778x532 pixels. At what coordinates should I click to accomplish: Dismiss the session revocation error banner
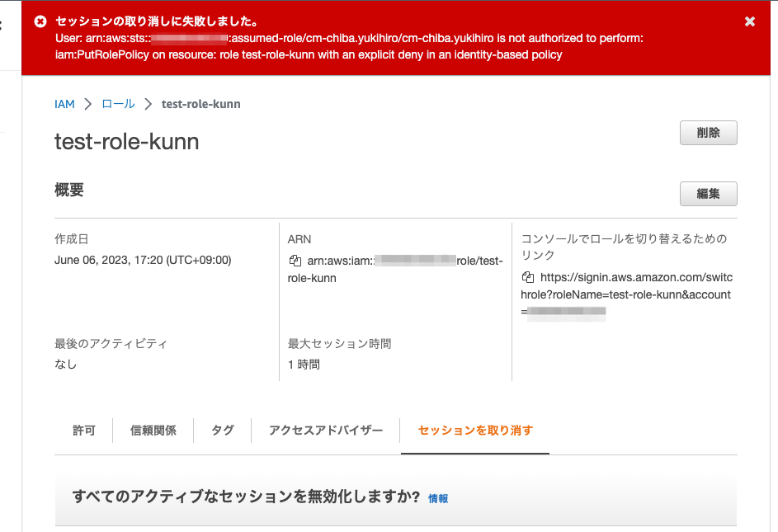[x=749, y=21]
